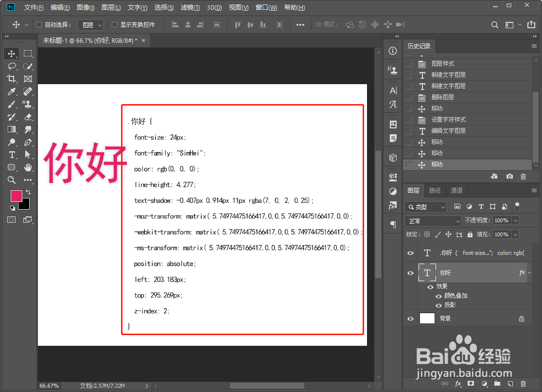542x392 pixels.
Task: Toggle Quick Mask mode icon
Action: pos(11,220)
